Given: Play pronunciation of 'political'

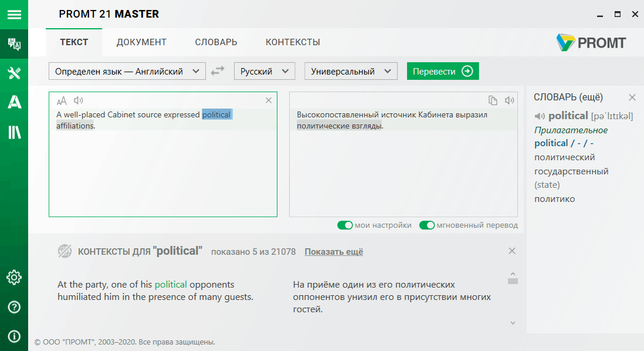Looking at the screenshot, I should [540, 116].
